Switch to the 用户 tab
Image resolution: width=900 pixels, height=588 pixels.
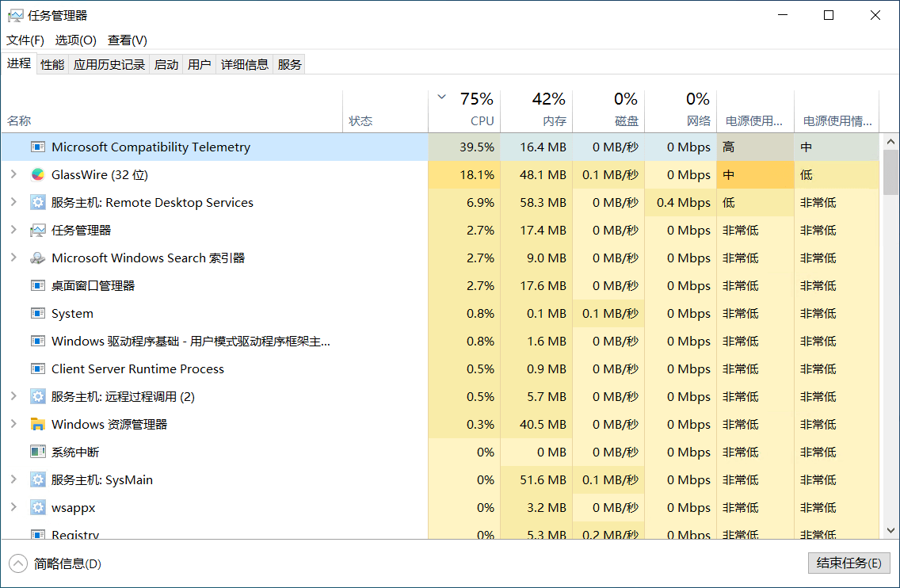click(x=199, y=64)
